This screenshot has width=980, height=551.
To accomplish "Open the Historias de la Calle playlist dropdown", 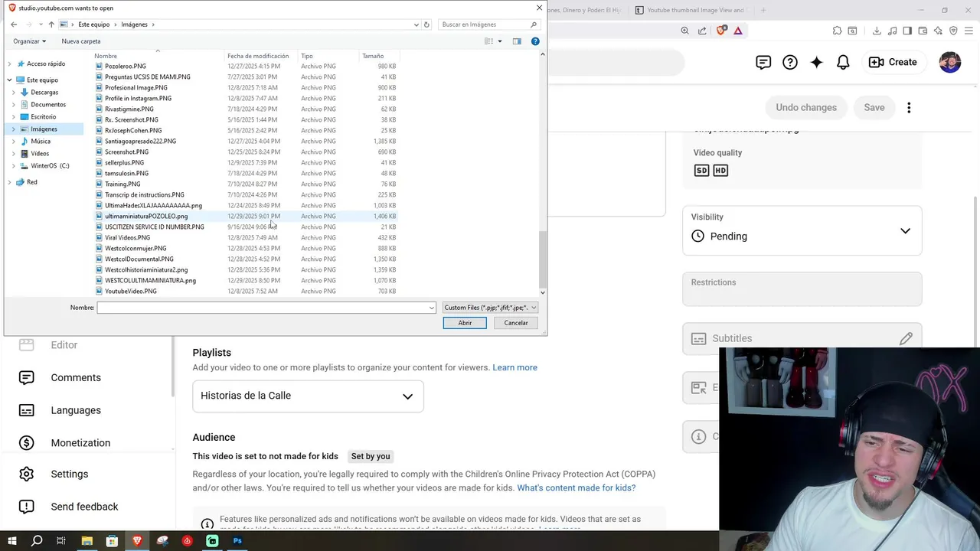I will click(308, 396).
